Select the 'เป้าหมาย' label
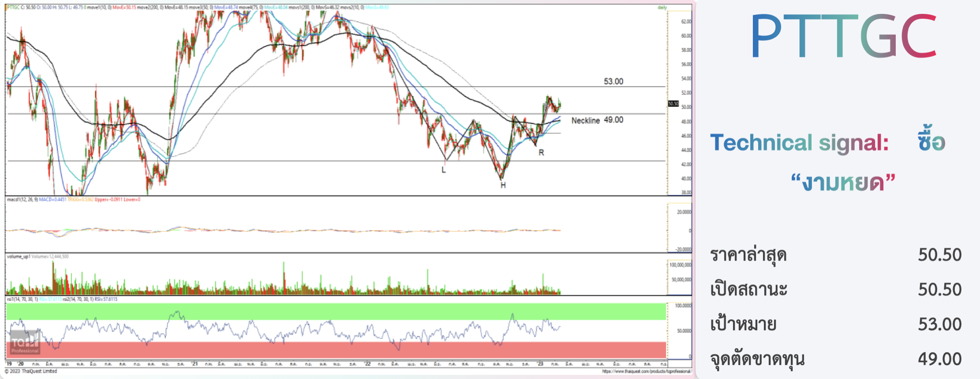 tap(743, 324)
